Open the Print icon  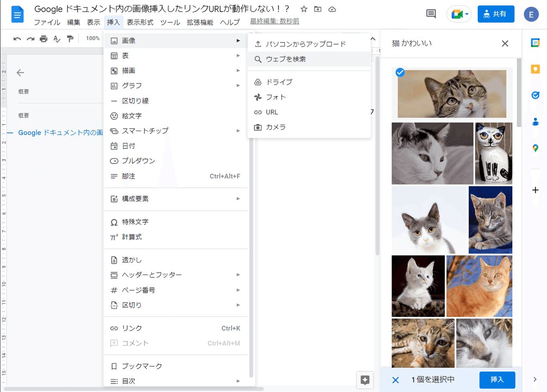click(43, 39)
